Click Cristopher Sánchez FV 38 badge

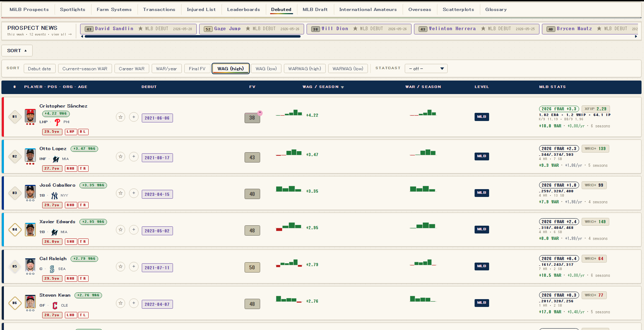click(x=252, y=118)
